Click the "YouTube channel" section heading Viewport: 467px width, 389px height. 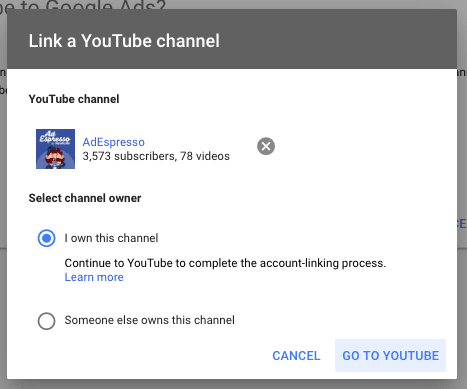click(x=74, y=99)
